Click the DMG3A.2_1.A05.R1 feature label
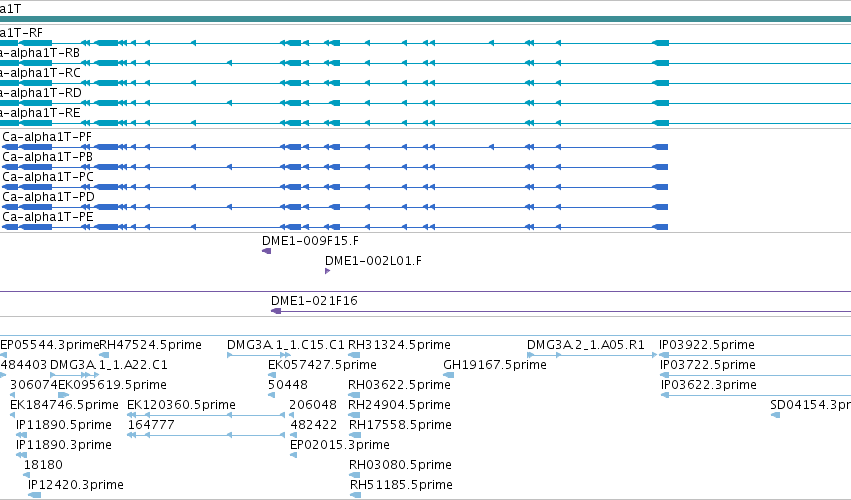The height and width of the screenshot is (500, 851). [x=586, y=345]
